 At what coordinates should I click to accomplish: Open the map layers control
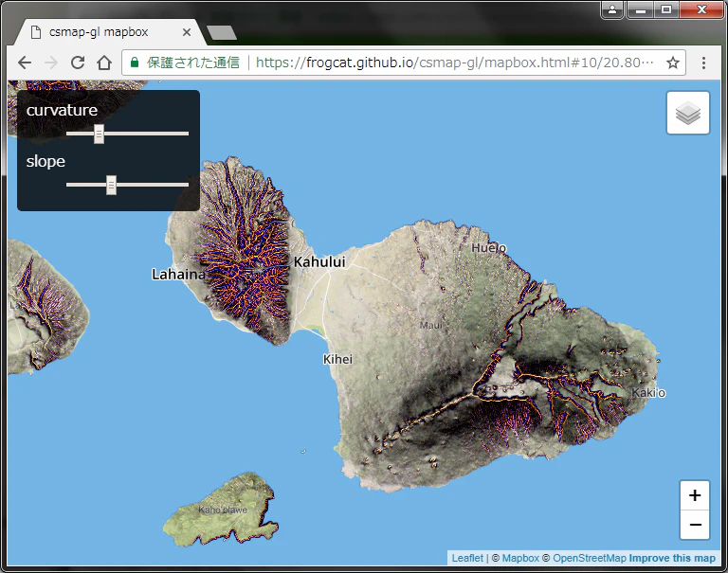(x=687, y=113)
